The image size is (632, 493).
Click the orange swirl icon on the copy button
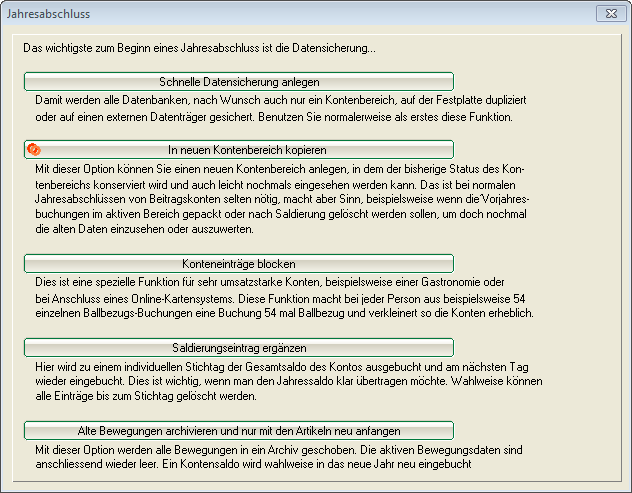[34, 150]
